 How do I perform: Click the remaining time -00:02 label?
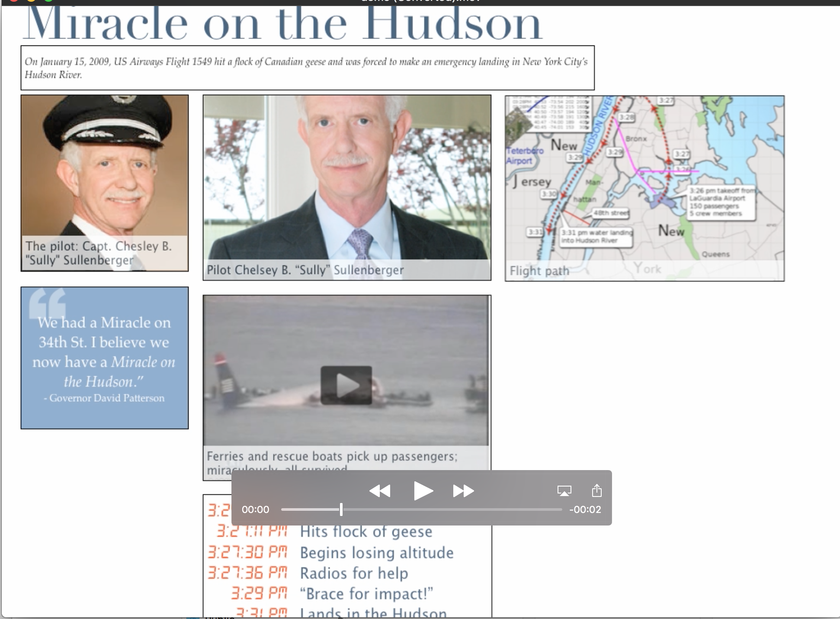point(585,509)
